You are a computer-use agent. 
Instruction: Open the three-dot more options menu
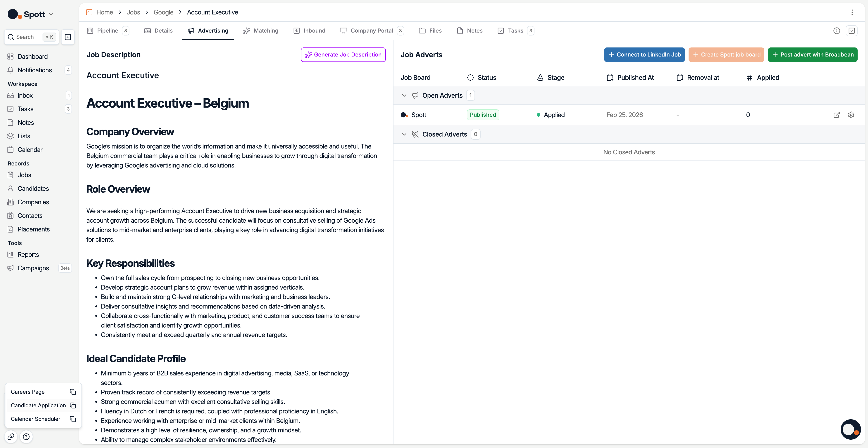click(x=852, y=12)
